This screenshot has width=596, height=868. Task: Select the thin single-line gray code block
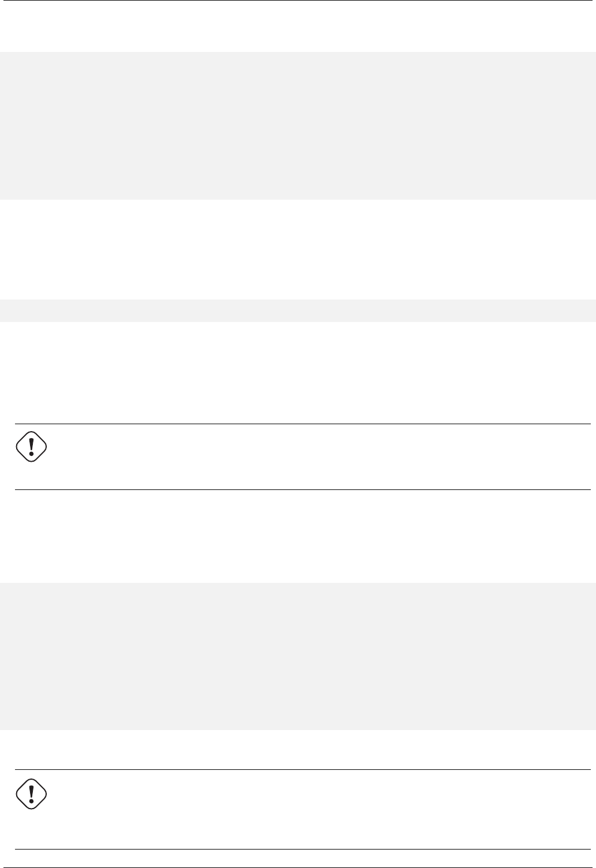[x=298, y=310]
